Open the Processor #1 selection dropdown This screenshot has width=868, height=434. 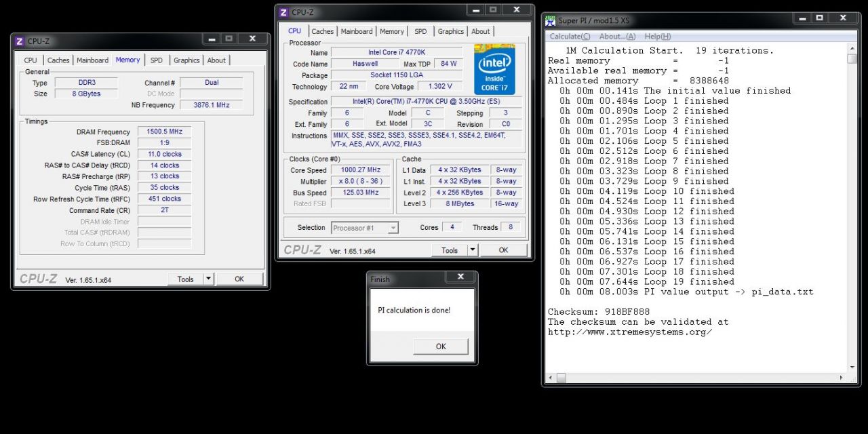point(393,228)
